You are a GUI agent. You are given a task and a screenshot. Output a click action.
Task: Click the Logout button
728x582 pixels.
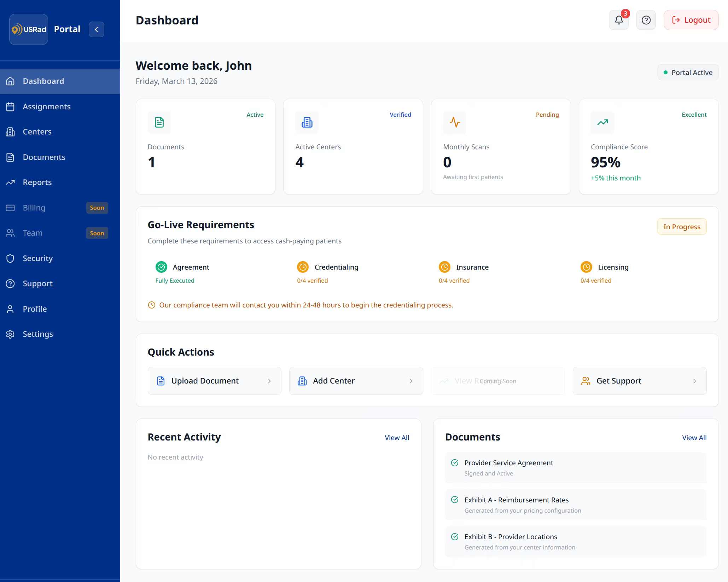coord(690,20)
